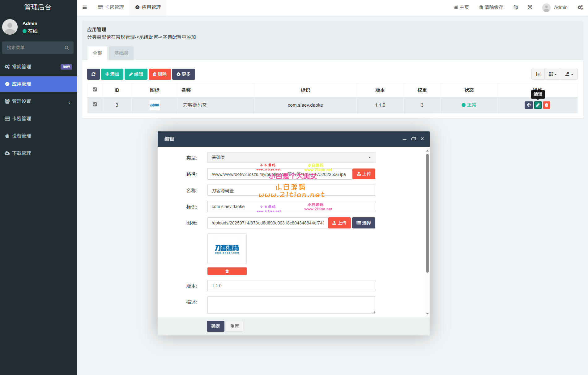Click into the 描述 text area
The image size is (588, 375).
click(291, 305)
